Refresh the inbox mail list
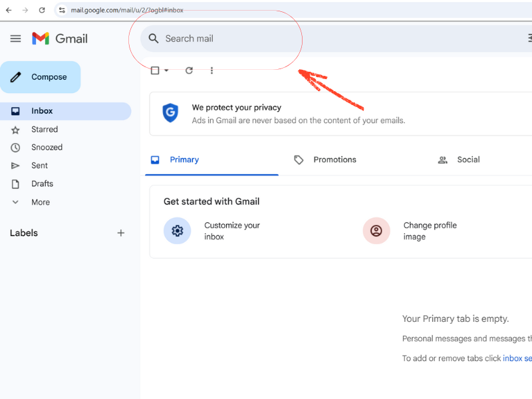The image size is (532, 399). pos(189,70)
